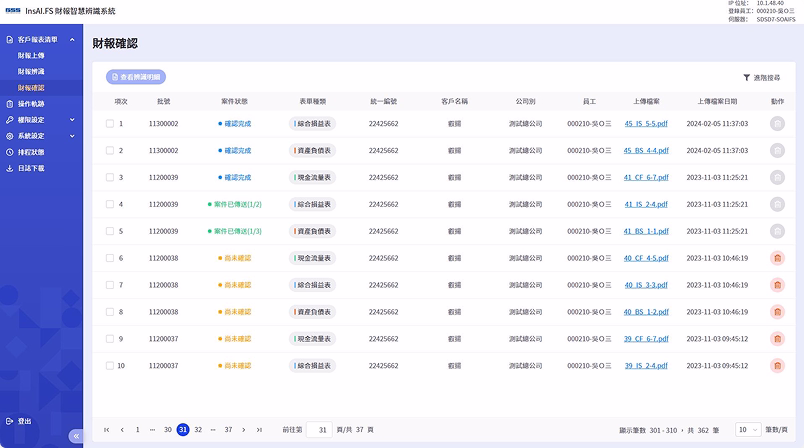Jump to the last page of results
Image resolution: width=804 pixels, height=448 pixels.
(259, 430)
